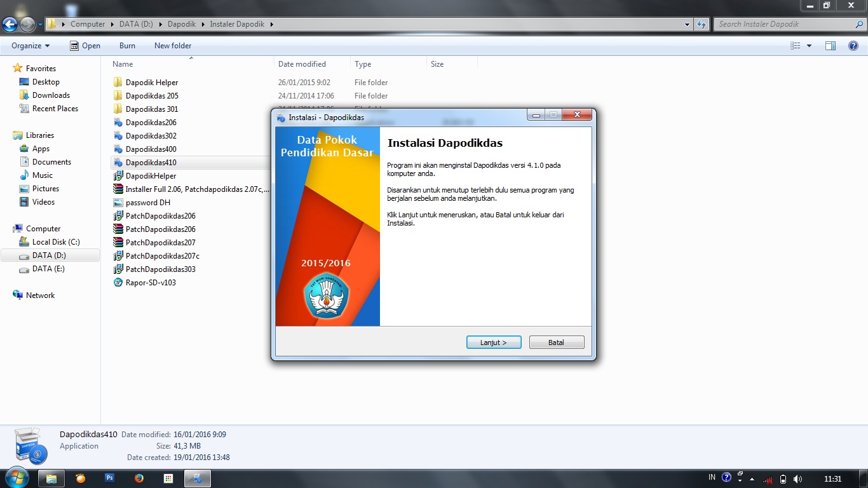Toggle the preview pane icon
Image resolution: width=868 pixels, height=488 pixels.
pos(831,46)
